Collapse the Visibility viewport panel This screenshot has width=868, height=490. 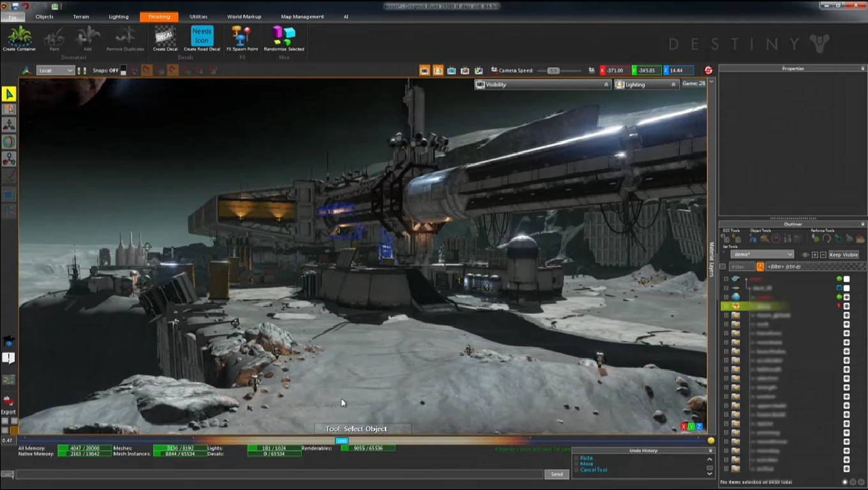[606, 84]
